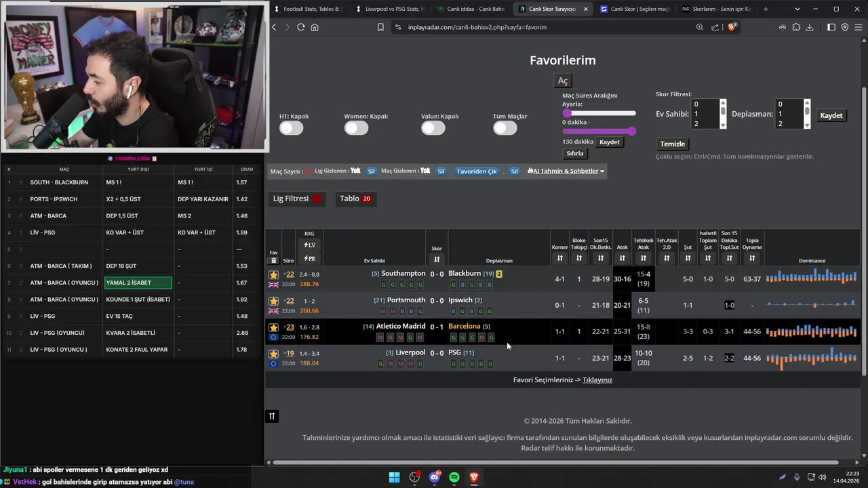Toggle the Value: Kapalı switch
This screenshot has width=868, height=488.
point(433,127)
